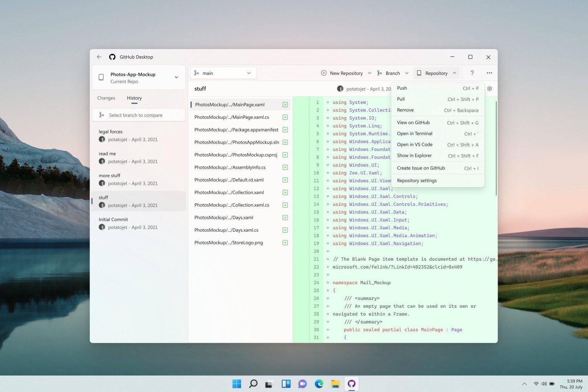Choose Push from the Repository menu
The width and height of the screenshot is (588, 392).
tap(438, 88)
